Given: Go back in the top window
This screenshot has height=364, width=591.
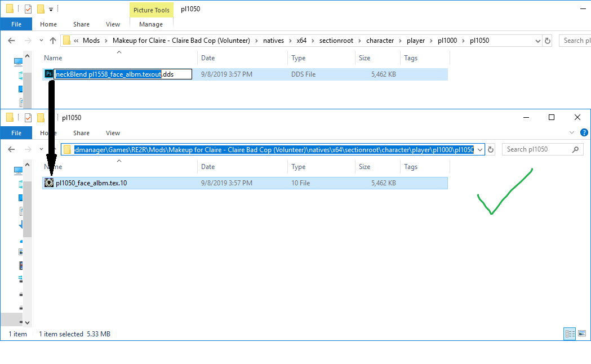Looking at the screenshot, I should click(x=11, y=41).
